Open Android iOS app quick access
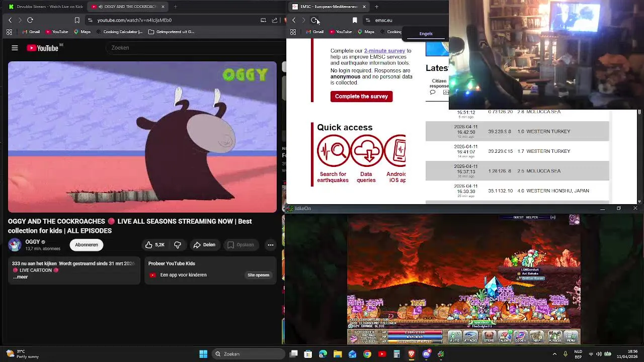644x362 pixels. [395, 159]
